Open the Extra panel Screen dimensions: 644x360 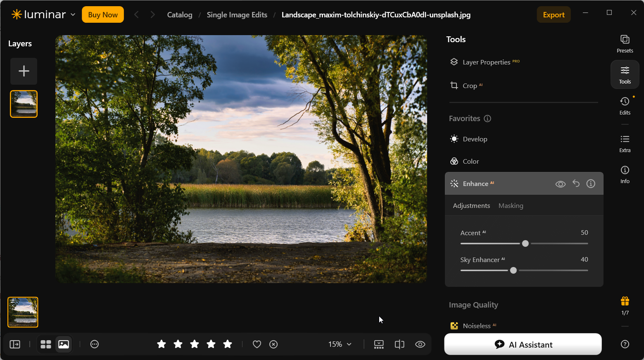pos(625,143)
